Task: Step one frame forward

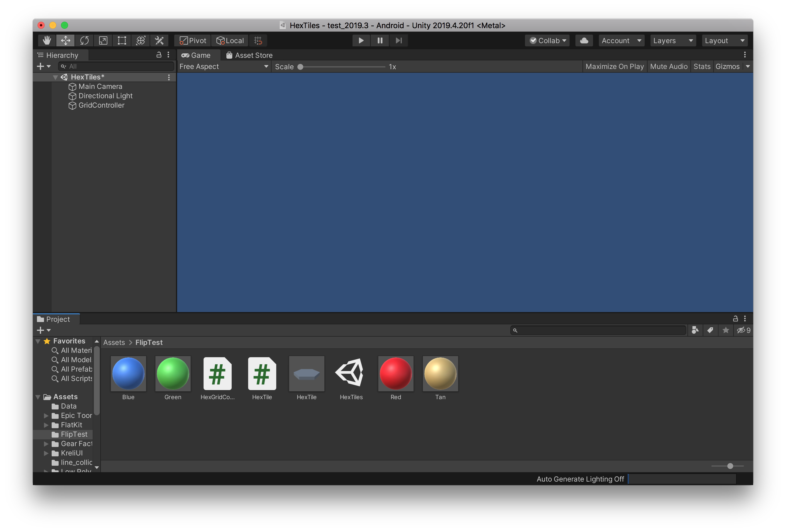Action: (x=399, y=40)
